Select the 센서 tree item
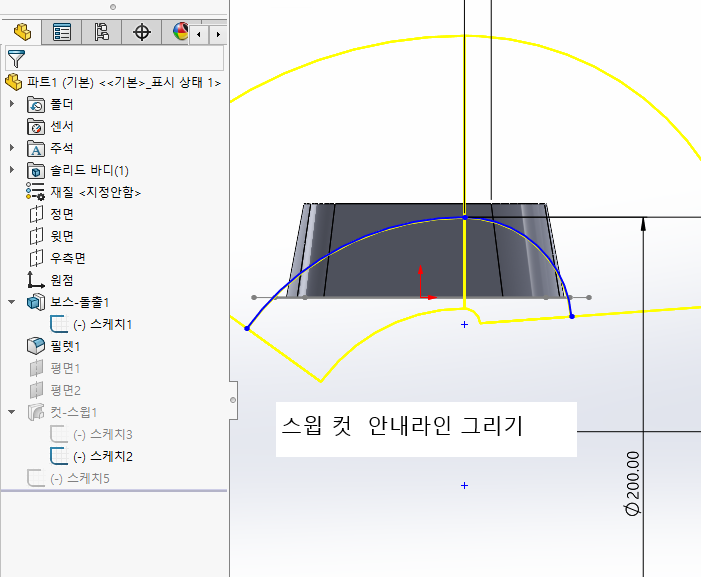 (62, 126)
